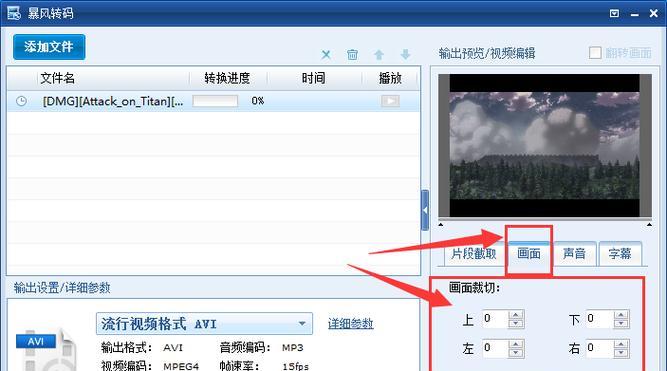This screenshot has width=667, height=371.
Task: Click the 上 crop value field
Action: (495, 319)
